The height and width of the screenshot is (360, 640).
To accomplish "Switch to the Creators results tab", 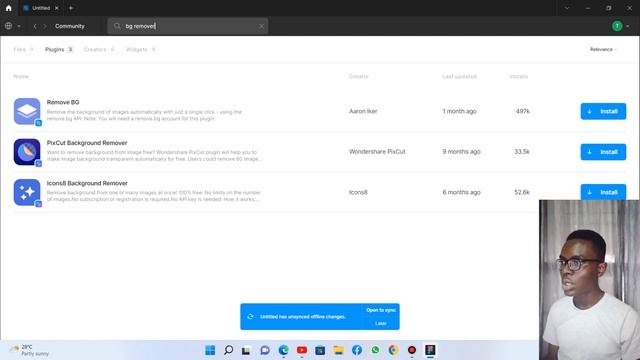I will [99, 49].
